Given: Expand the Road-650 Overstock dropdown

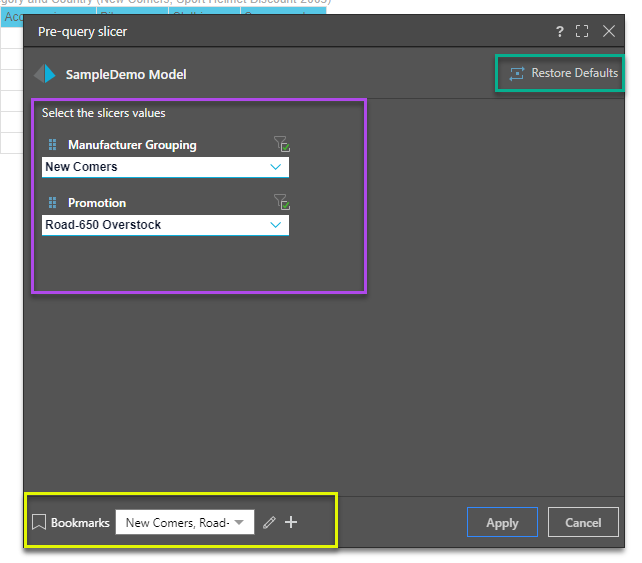Looking at the screenshot, I should 276,225.
